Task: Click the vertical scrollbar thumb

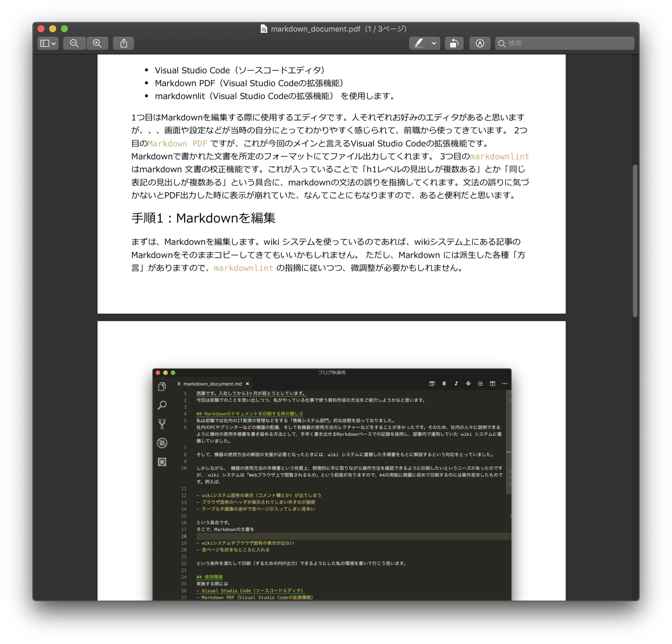Action: click(x=635, y=241)
